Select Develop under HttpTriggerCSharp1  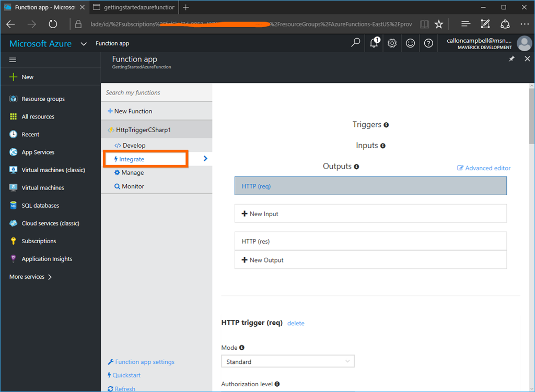134,145
